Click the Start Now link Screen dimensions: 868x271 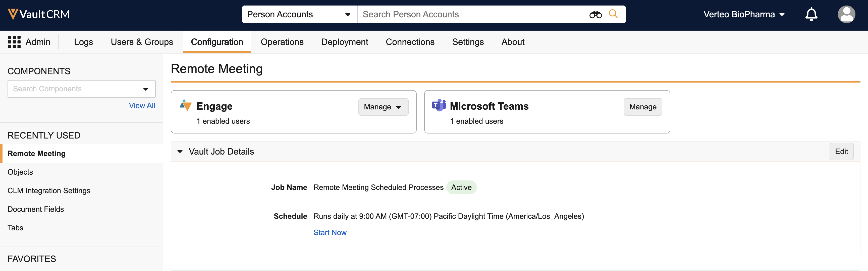(330, 233)
